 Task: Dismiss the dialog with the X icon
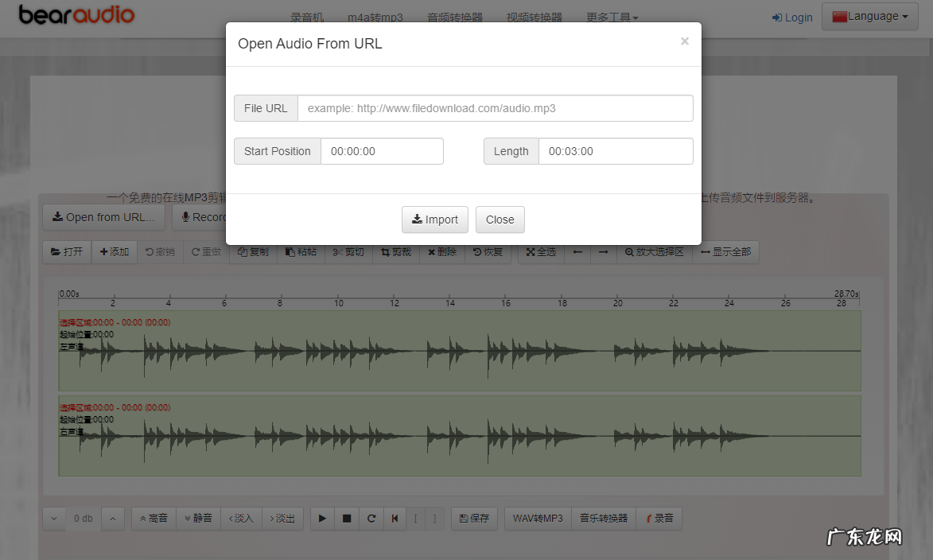684,41
